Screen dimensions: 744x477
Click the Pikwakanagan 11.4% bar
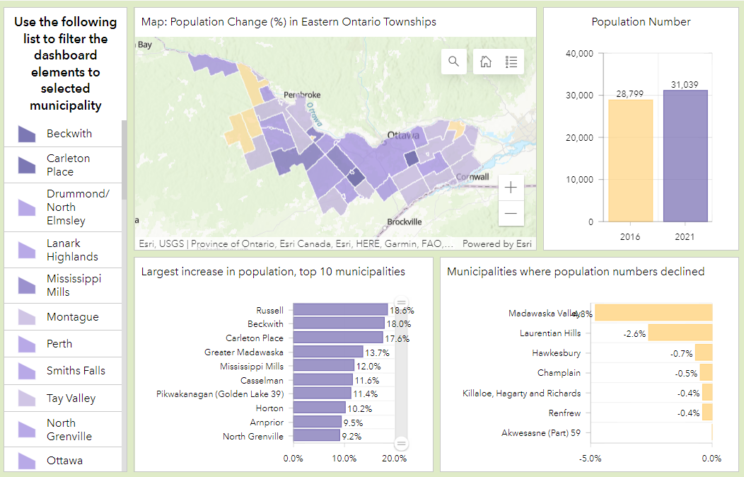[322, 393]
